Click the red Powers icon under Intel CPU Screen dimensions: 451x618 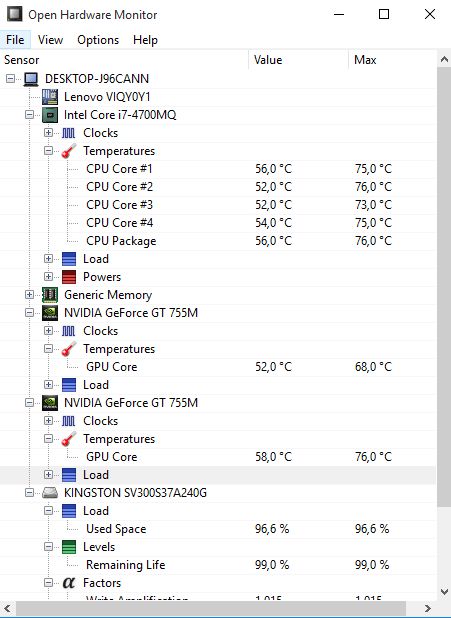[x=69, y=277]
